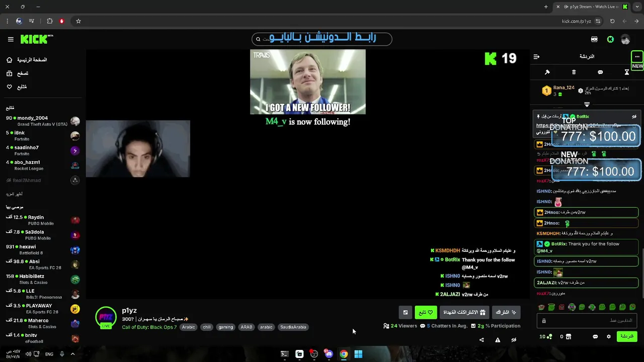The height and width of the screenshot is (362, 644).
Task: Open mondy_2004 followed channel
Action: coord(43,121)
